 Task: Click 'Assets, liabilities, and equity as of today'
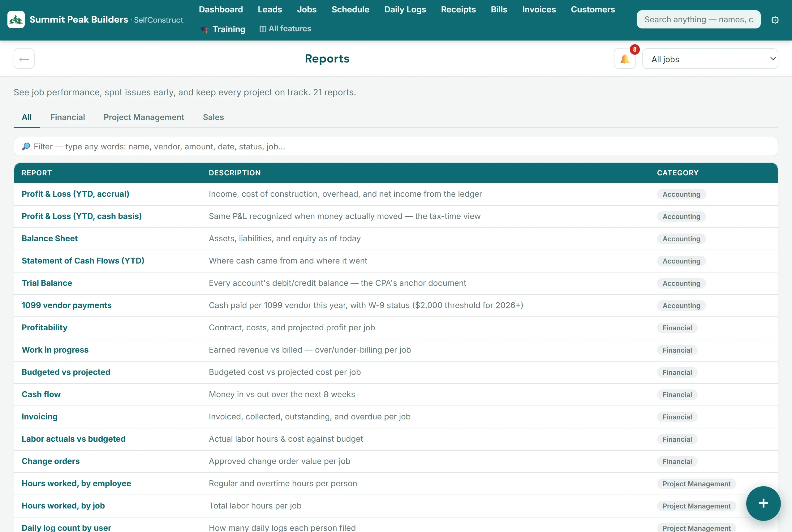pos(284,238)
